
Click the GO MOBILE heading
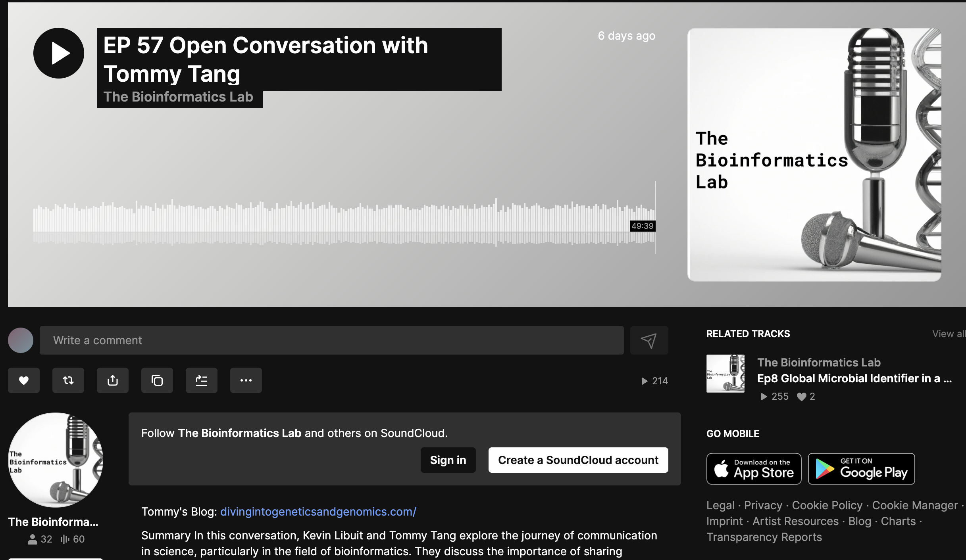[x=733, y=434]
